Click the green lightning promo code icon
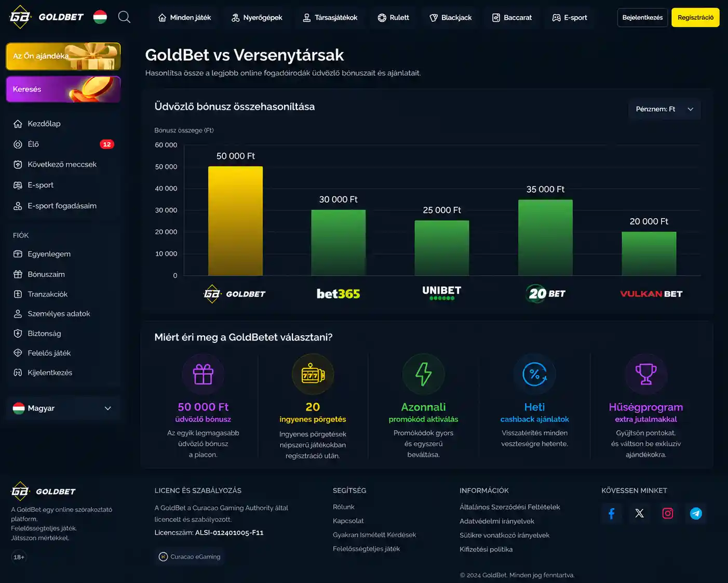The width and height of the screenshot is (728, 583). coord(424,374)
